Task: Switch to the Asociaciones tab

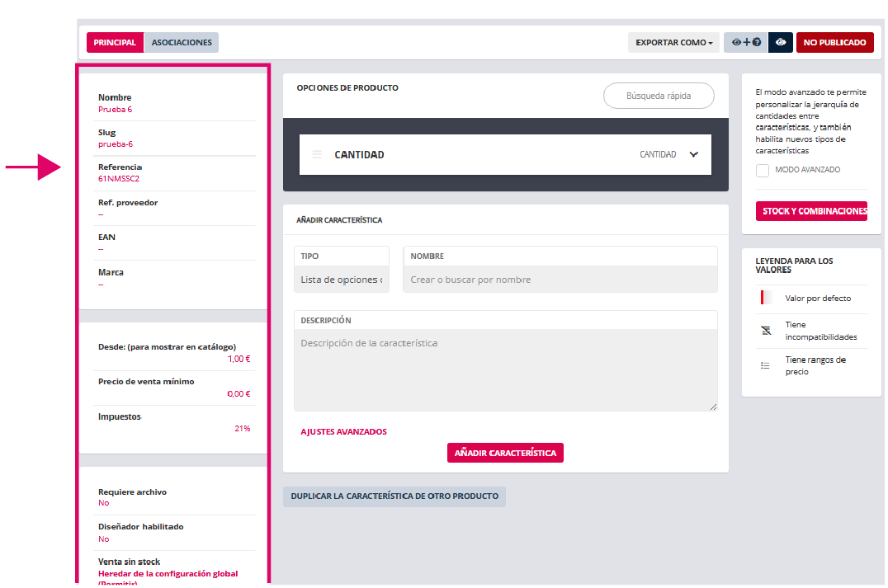Action: [x=182, y=42]
